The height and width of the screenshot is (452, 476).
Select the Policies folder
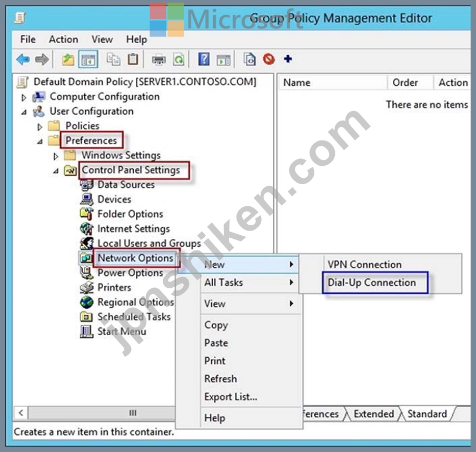[82, 126]
